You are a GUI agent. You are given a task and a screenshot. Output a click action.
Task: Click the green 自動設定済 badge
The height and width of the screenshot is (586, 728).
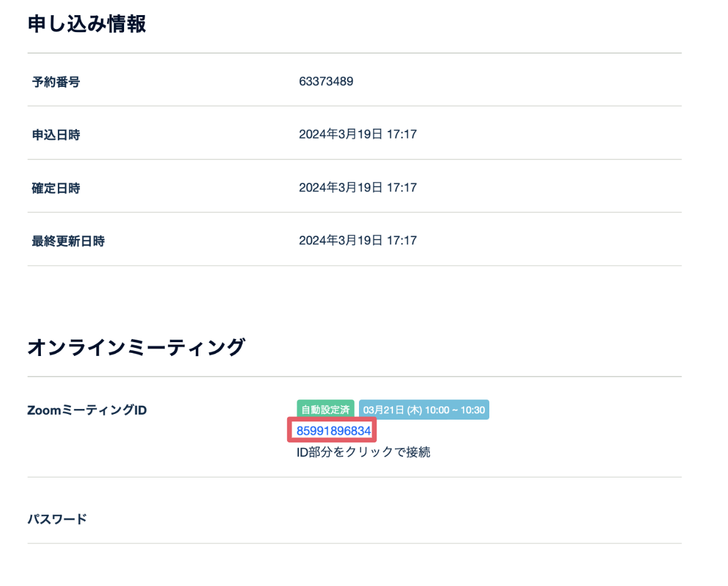click(x=326, y=410)
